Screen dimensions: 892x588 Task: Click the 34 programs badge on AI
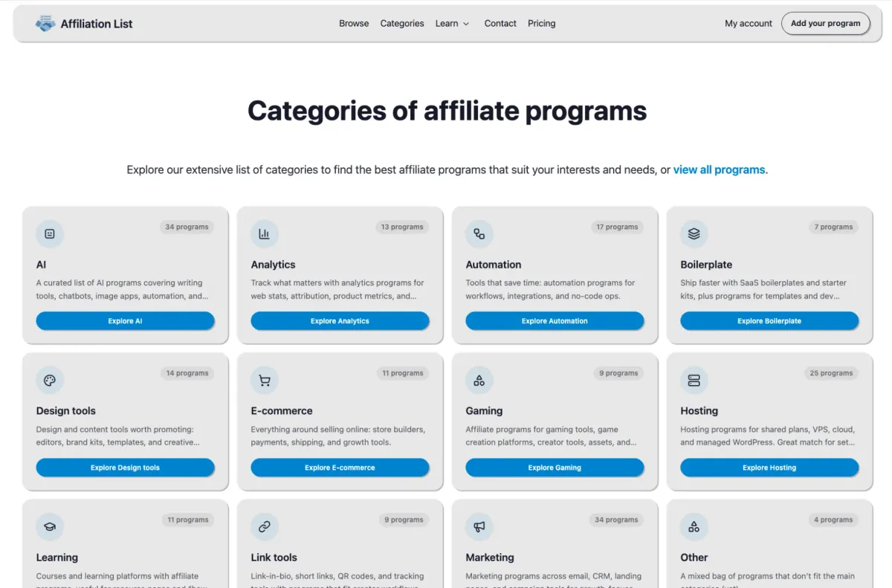pos(187,227)
